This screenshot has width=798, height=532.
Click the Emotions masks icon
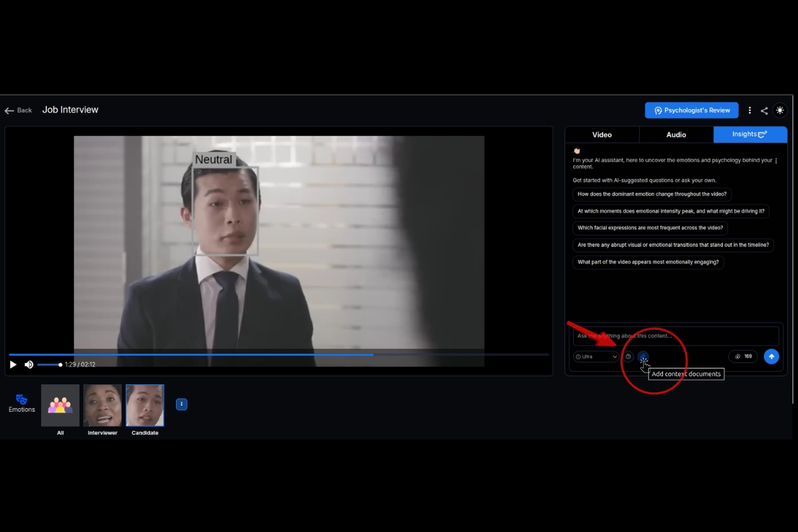pyautogui.click(x=21, y=400)
